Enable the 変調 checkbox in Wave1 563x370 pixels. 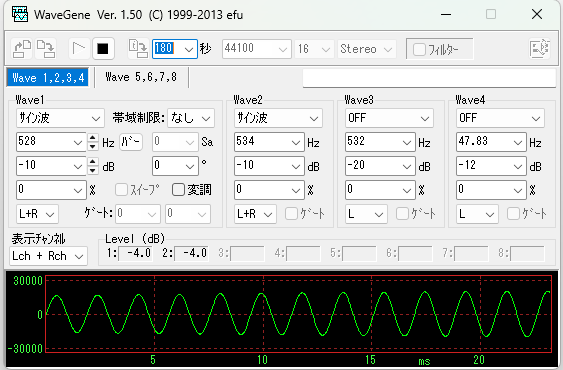(x=178, y=190)
